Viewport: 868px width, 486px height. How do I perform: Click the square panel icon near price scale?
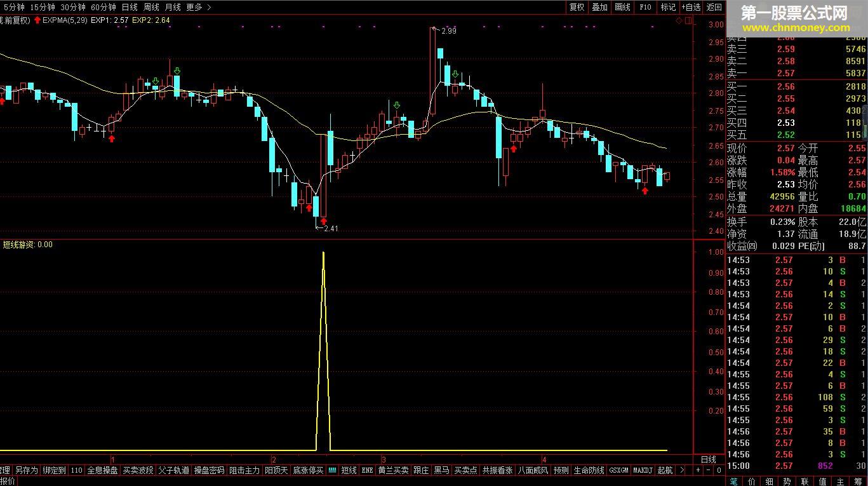(688, 20)
